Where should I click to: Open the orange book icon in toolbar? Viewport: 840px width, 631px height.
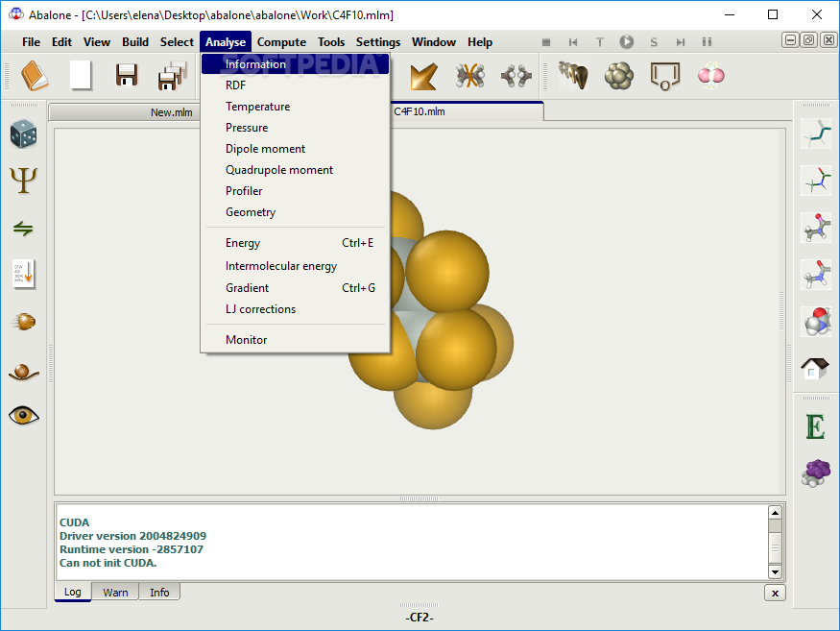pos(35,76)
